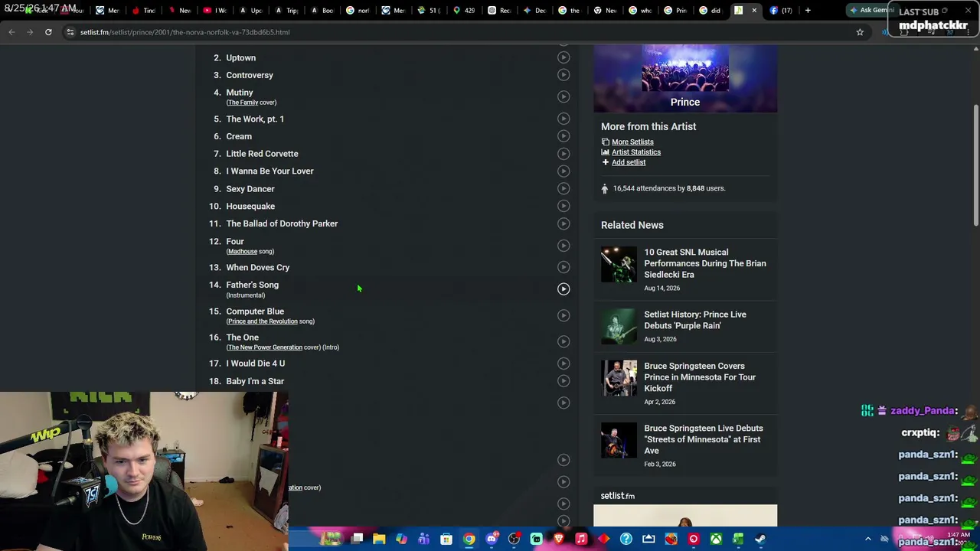Play Father's Song instrumental
The height and width of the screenshot is (551, 980).
click(x=563, y=289)
